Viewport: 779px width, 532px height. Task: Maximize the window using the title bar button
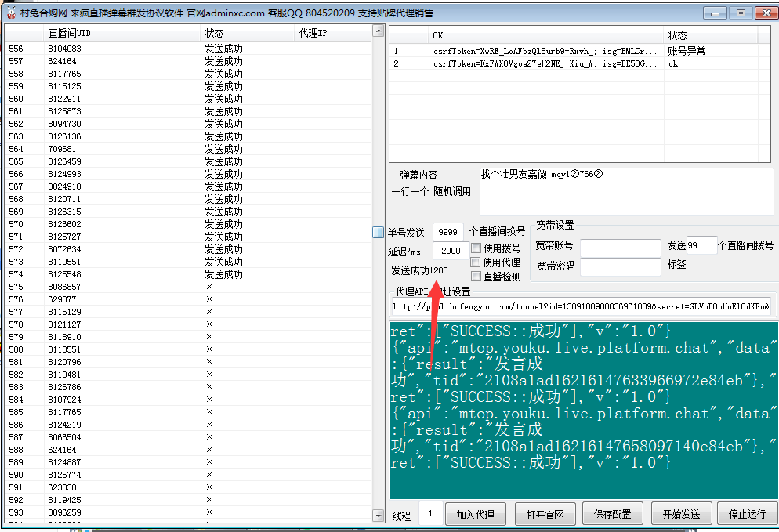(x=740, y=13)
